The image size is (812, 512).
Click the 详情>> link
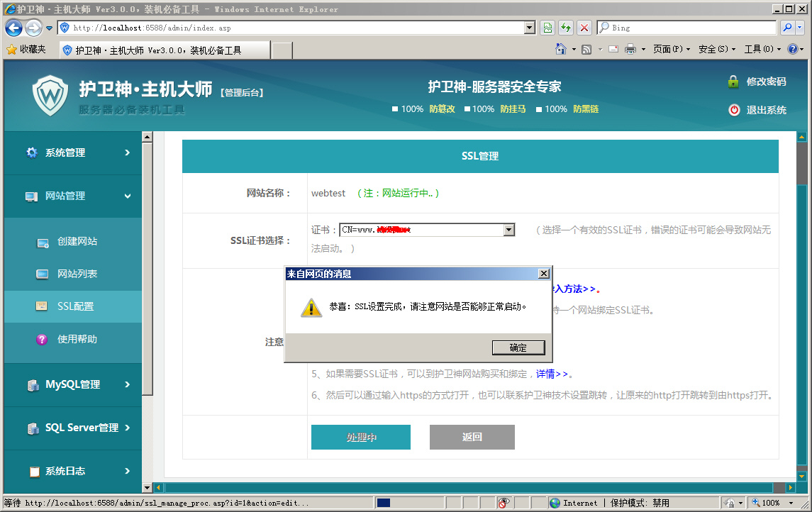(x=552, y=374)
